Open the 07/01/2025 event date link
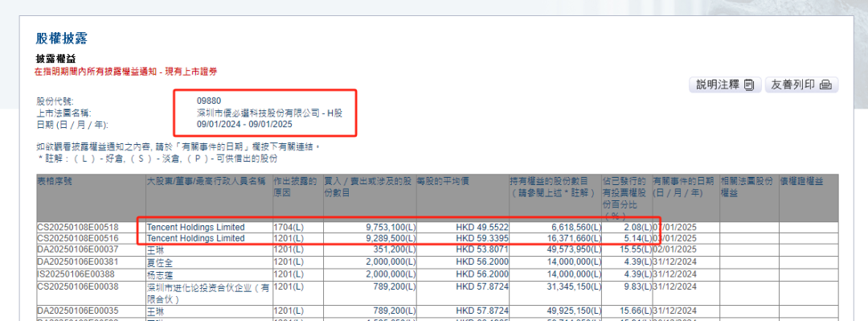This screenshot has width=868, height=321. click(675, 228)
